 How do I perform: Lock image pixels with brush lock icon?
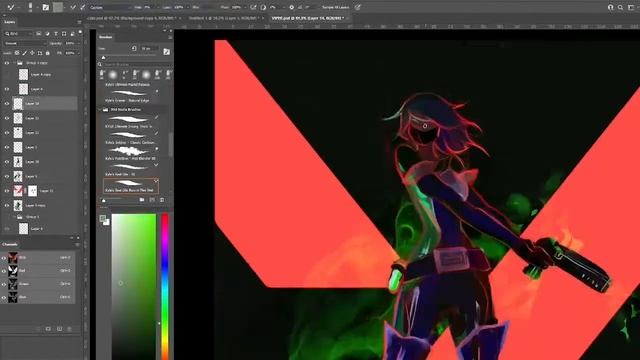click(x=24, y=53)
